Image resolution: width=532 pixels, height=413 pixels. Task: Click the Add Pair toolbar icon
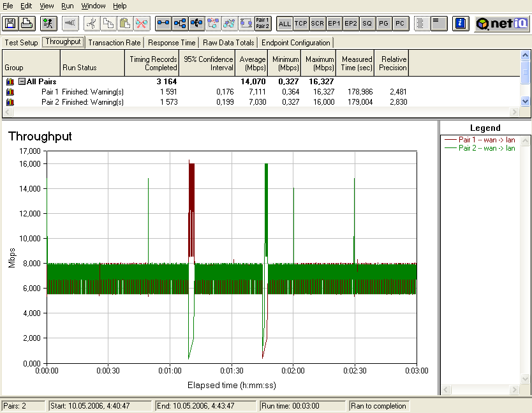click(x=164, y=24)
